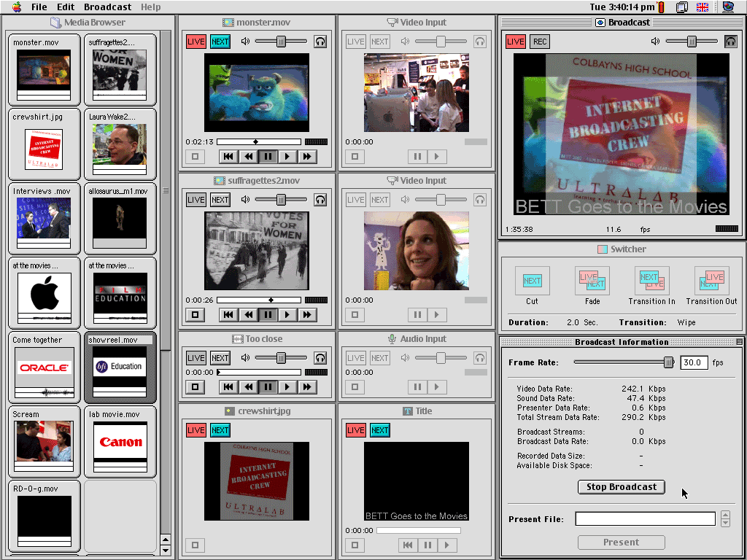
Task: Click the monster.mov timeline position marker
Action: 256,141
